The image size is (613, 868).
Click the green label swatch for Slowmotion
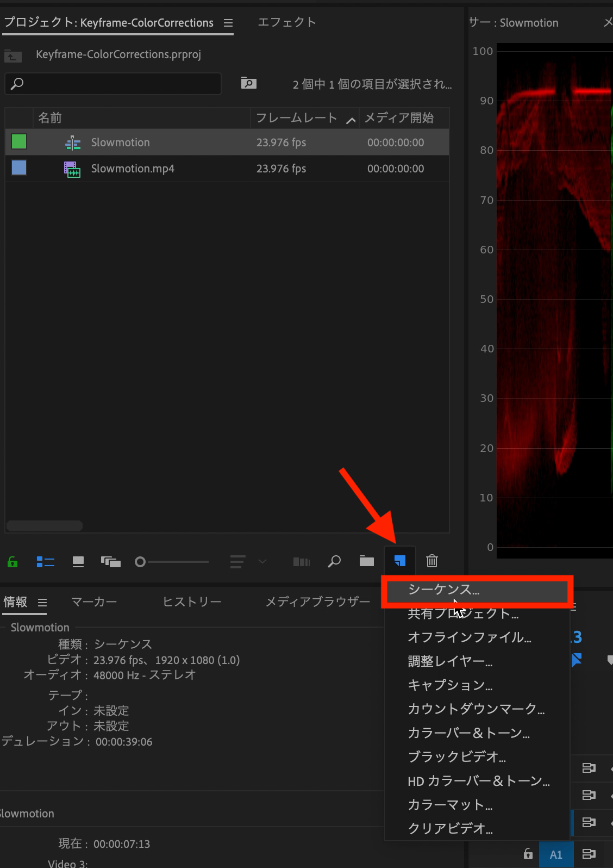(x=19, y=142)
